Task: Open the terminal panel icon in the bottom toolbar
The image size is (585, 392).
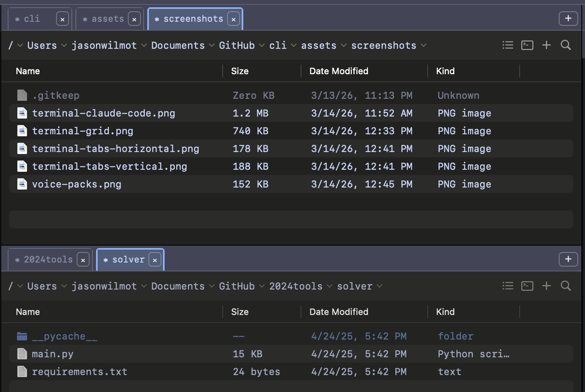Action: 527,286
